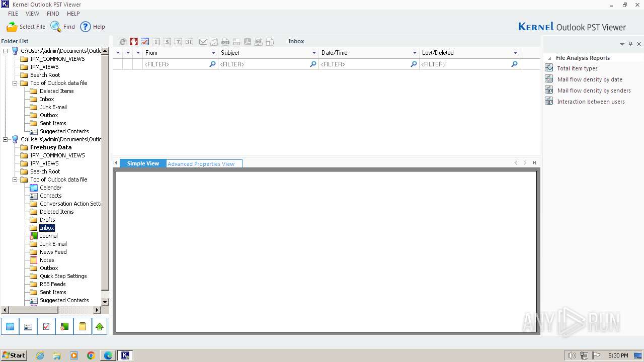This screenshot has width=644, height=362.
Task: Collapse second Top of Outlook data file
Action: point(15,179)
